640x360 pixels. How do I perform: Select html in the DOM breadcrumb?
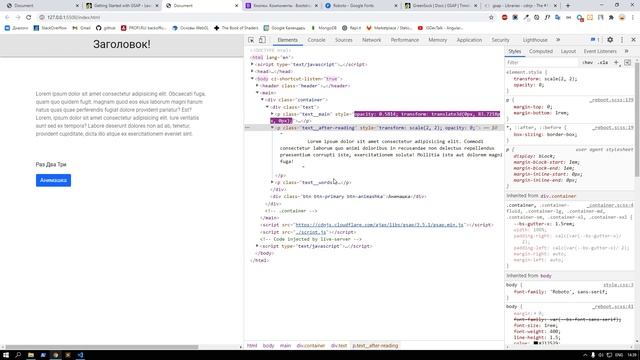[252, 346]
